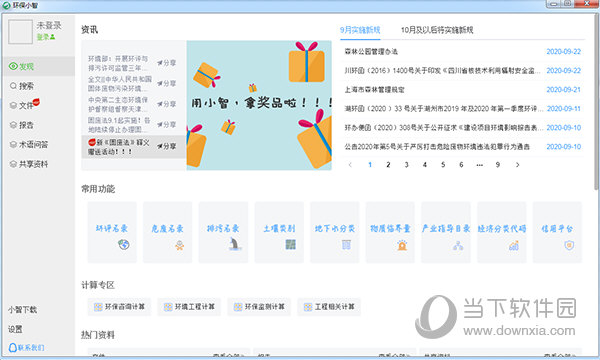Open regulation 川环函(2016)1400号
This screenshot has width=600, height=360.
click(442, 70)
